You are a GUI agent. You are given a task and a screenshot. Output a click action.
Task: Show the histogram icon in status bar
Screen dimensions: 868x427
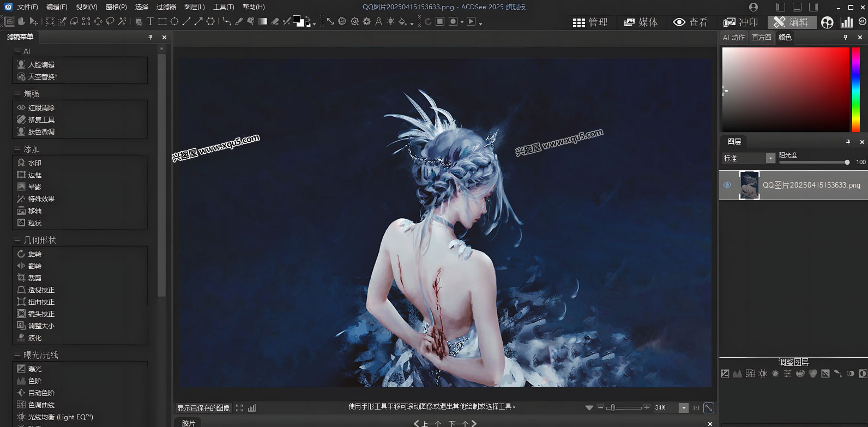[252, 408]
